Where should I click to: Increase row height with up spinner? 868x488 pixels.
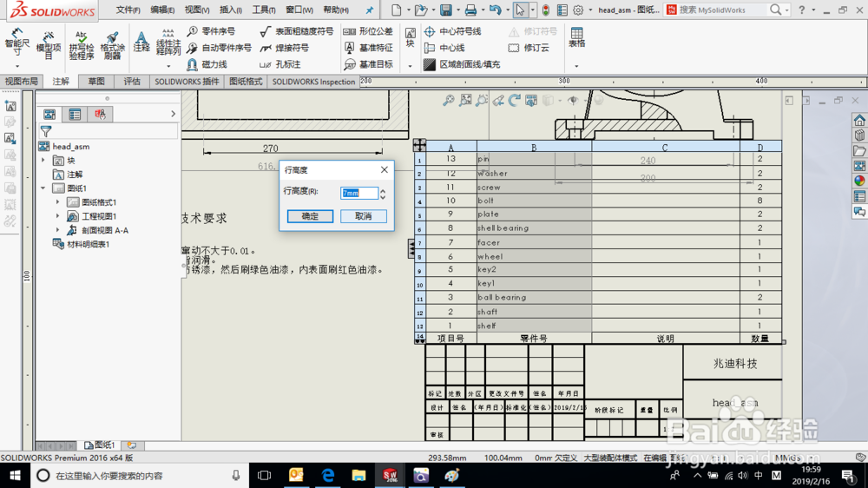pyautogui.click(x=383, y=189)
